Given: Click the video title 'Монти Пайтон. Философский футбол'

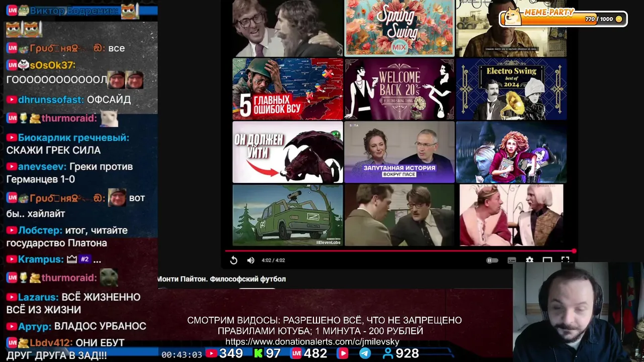Looking at the screenshot, I should pyautogui.click(x=221, y=279).
